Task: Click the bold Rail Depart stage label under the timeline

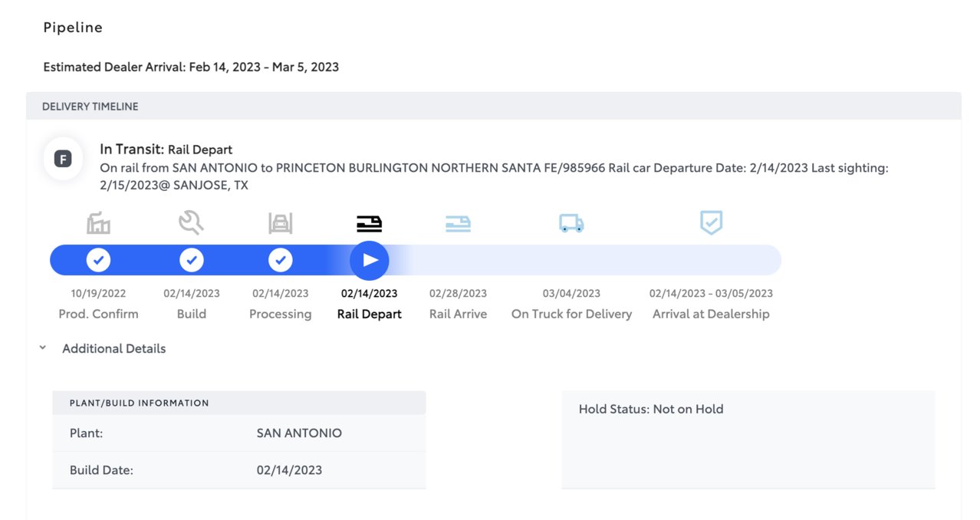Action: click(370, 314)
